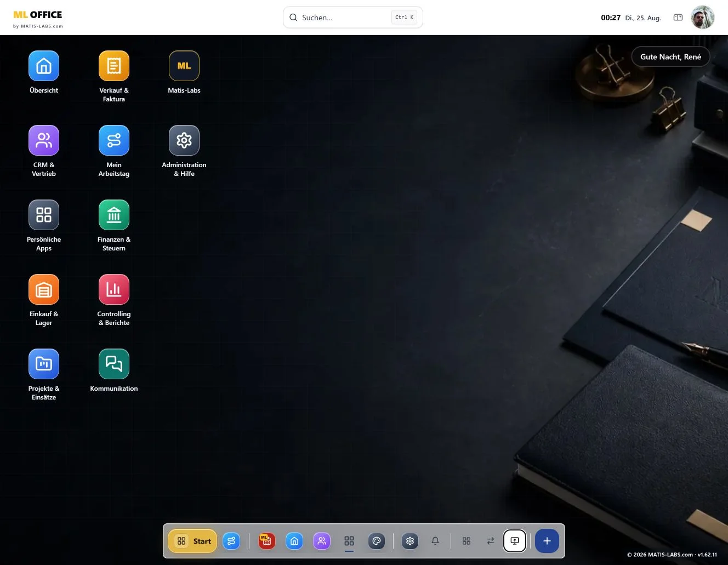Open Mein Arbeitstag desktop icon
The image size is (728, 565).
click(x=114, y=140)
